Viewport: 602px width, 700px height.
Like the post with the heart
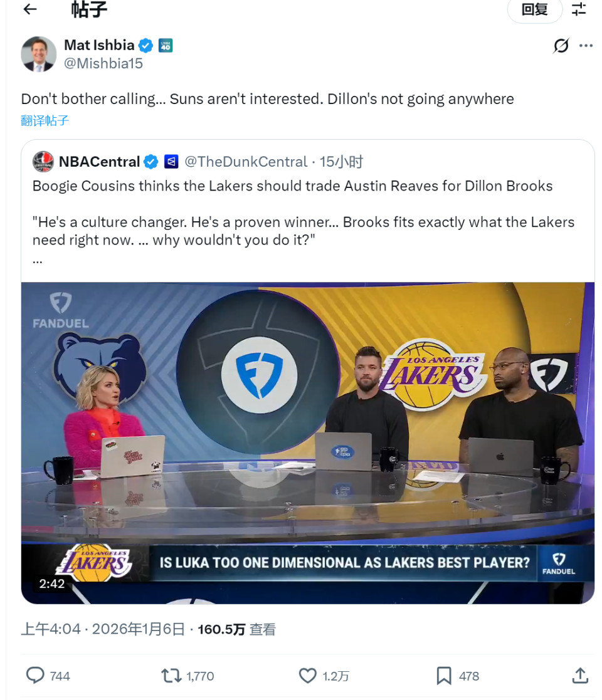[307, 676]
